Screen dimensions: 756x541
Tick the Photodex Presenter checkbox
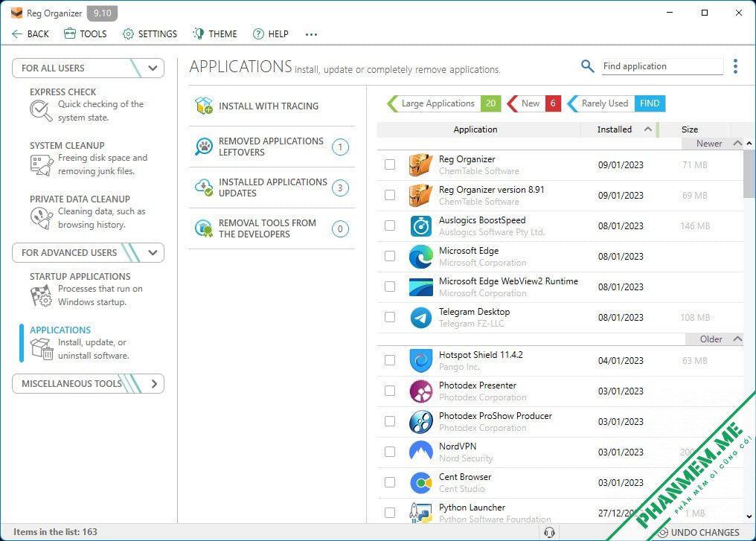point(390,391)
